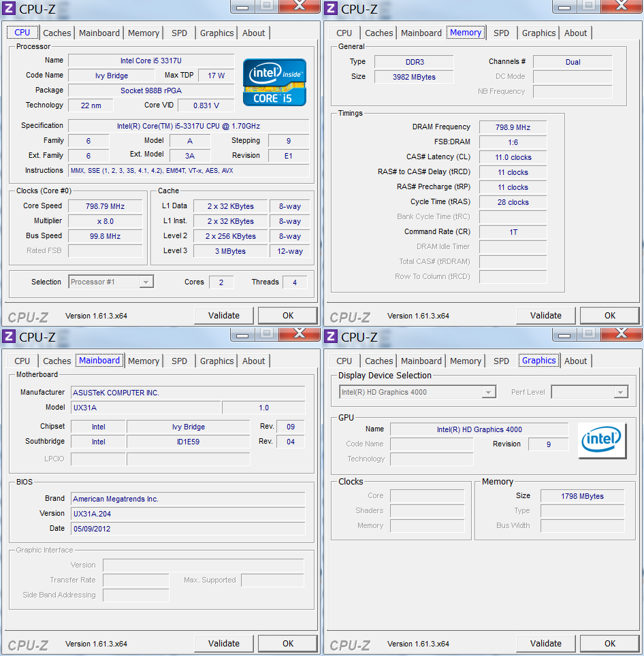Image resolution: width=644 pixels, height=656 pixels.
Task: Click the Intel Core i5 badge logo
Action: [274, 82]
